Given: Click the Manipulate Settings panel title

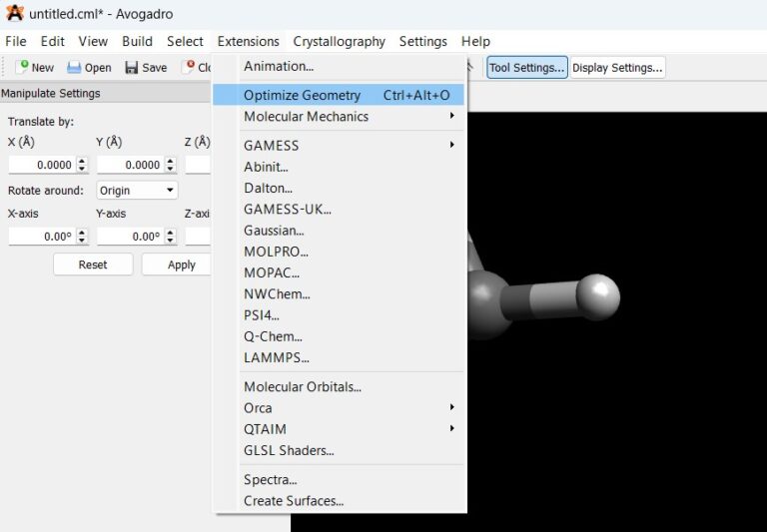Looking at the screenshot, I should 51,94.
